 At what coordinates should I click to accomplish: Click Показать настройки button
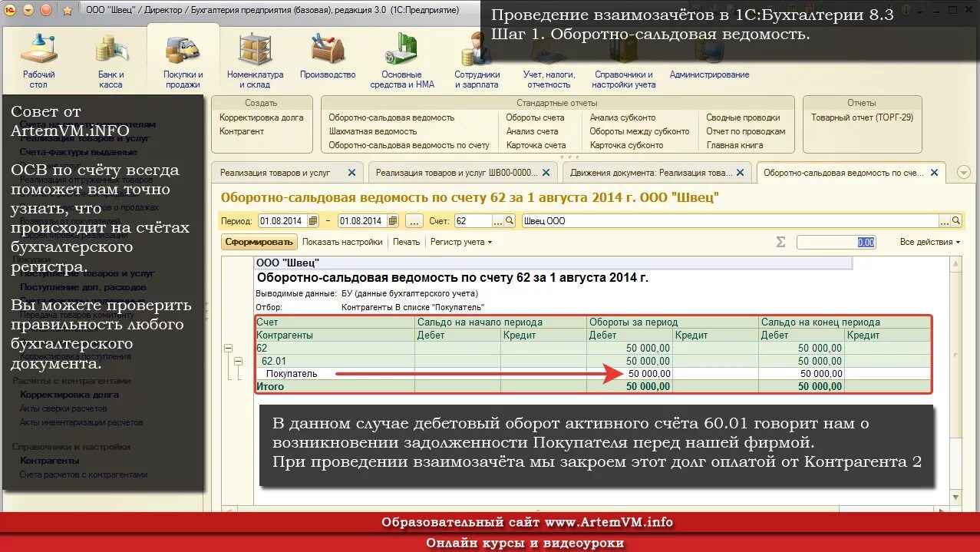[342, 242]
